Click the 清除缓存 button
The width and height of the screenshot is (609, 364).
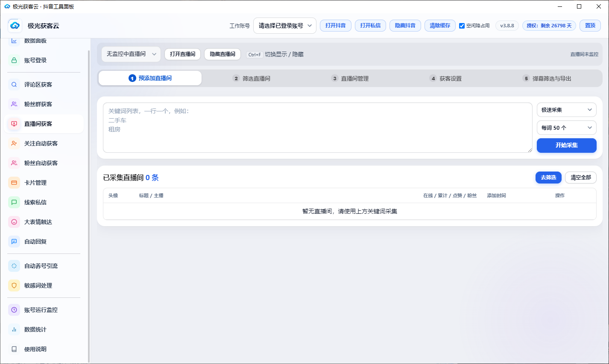(440, 26)
